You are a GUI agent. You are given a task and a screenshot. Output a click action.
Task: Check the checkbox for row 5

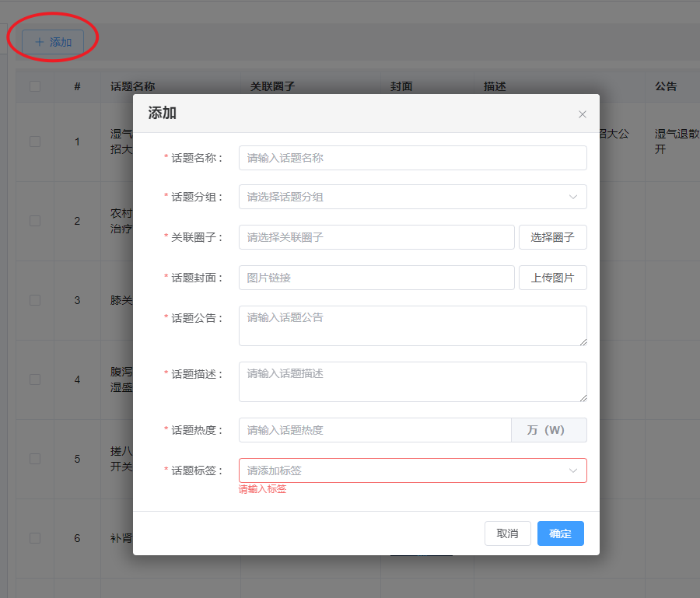tap(35, 459)
